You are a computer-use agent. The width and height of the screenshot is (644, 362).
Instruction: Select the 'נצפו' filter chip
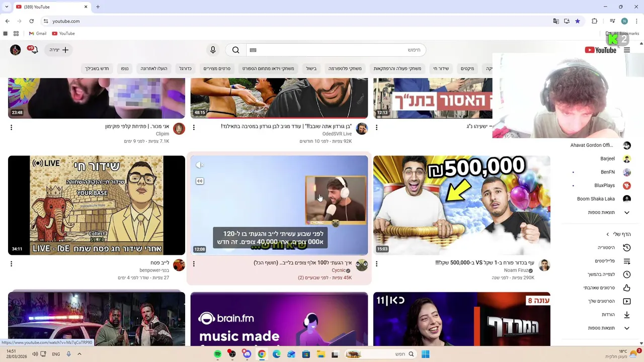tap(125, 68)
